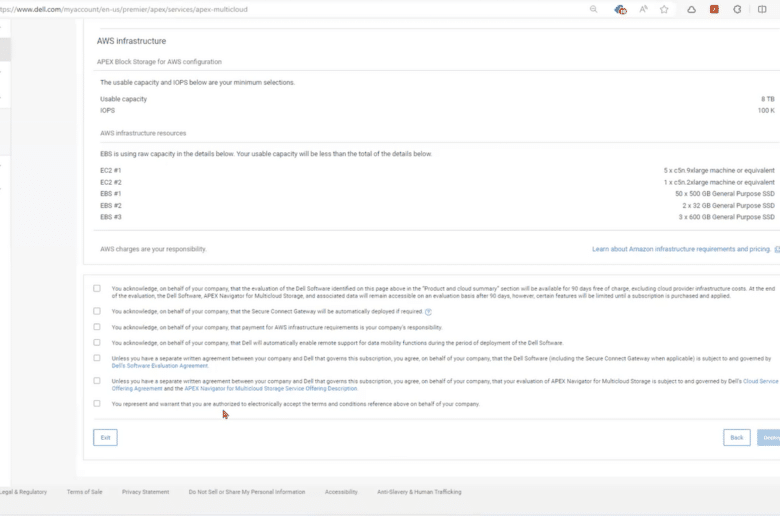Tick remote support for data mobility checkbox
780x516 pixels.
(x=97, y=342)
